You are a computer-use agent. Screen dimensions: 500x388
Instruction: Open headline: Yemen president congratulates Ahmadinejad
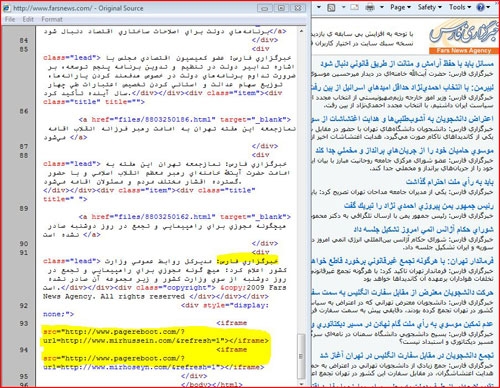(x=419, y=206)
